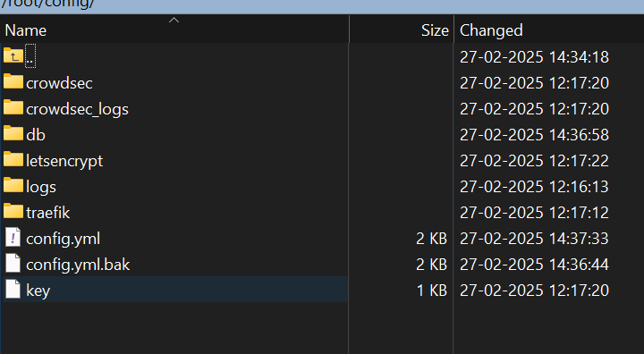644x354 pixels.
Task: Click the key file icon
Action: tap(13, 289)
